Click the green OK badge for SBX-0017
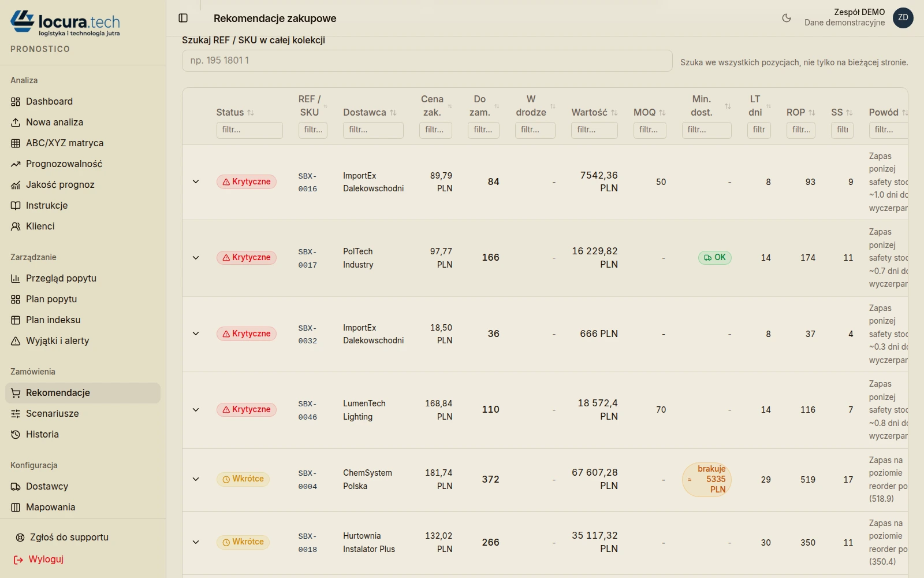 tap(715, 258)
